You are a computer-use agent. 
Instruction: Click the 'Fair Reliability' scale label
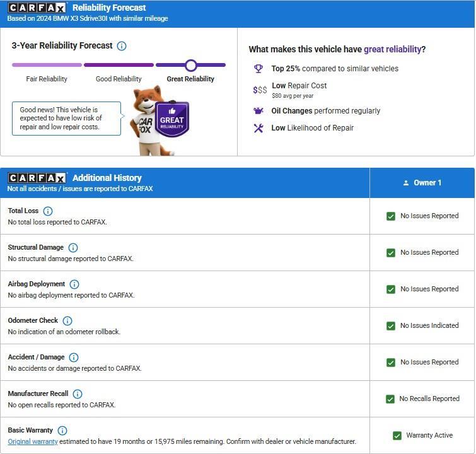pos(47,79)
